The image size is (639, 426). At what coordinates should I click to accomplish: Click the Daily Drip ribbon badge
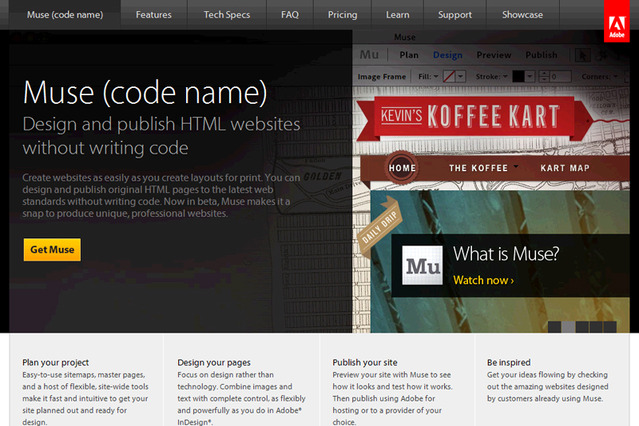pyautogui.click(x=379, y=226)
